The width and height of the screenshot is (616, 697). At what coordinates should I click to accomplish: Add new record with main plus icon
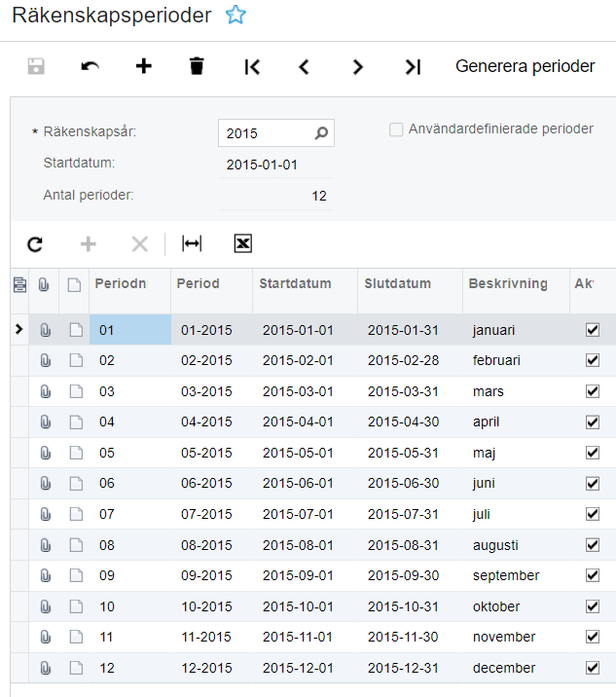(x=144, y=66)
